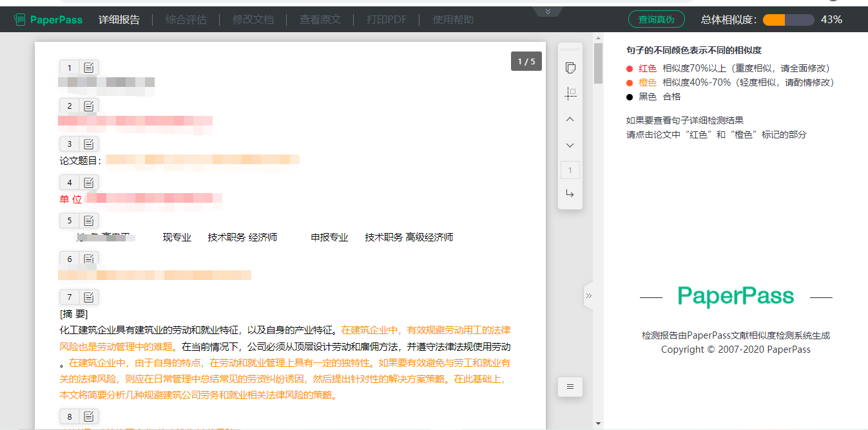Open the 综合评估 tab
Image resolution: width=868 pixels, height=430 pixels.
186,19
